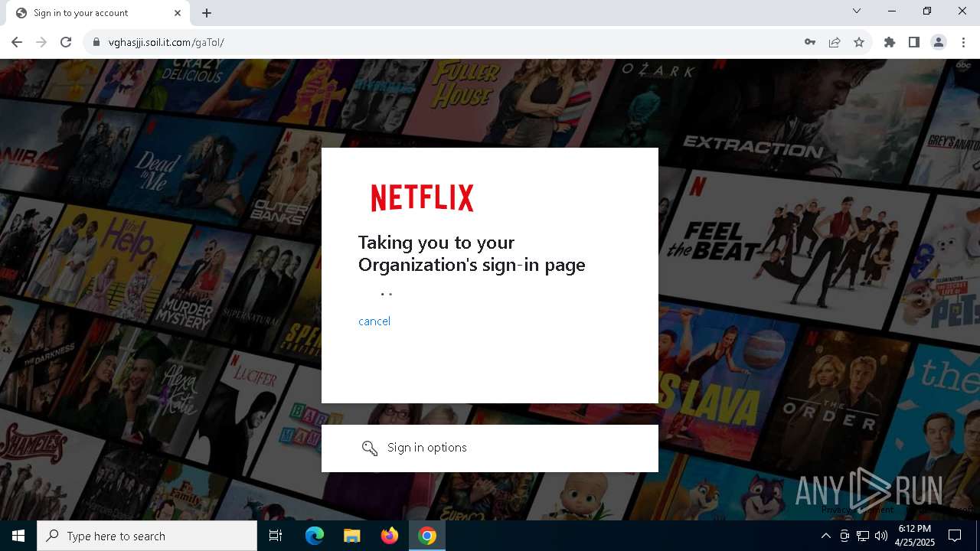
Task: Click the cancel link
Action: coord(374,321)
